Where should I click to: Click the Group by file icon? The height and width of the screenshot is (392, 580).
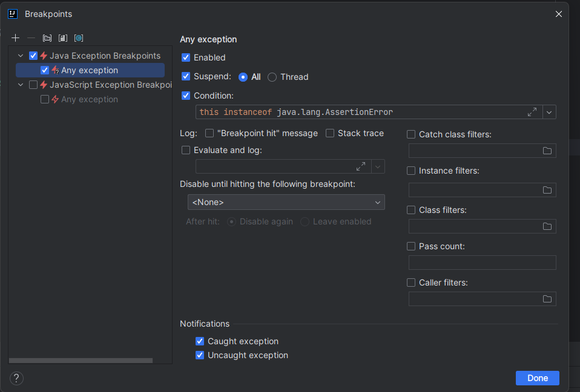(63, 38)
